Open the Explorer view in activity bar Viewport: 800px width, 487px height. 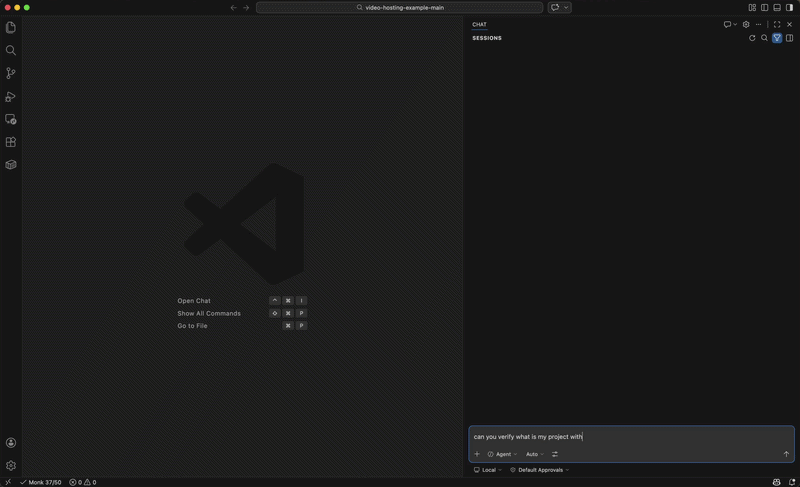(11, 28)
